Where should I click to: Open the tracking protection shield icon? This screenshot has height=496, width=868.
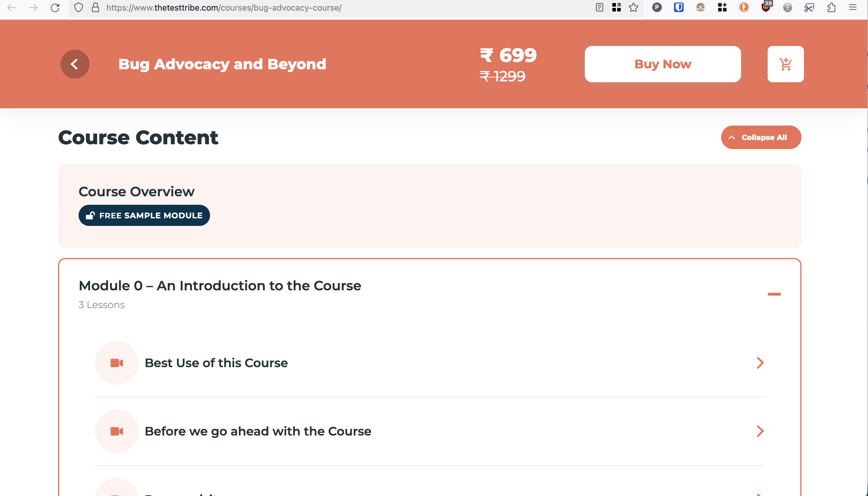pyautogui.click(x=78, y=8)
